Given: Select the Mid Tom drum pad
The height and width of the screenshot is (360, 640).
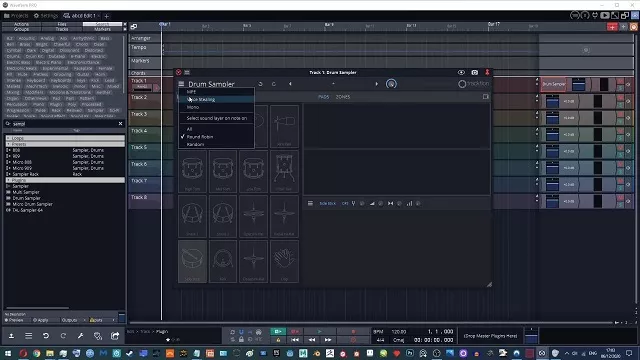Looking at the screenshot, I should 223,171.
